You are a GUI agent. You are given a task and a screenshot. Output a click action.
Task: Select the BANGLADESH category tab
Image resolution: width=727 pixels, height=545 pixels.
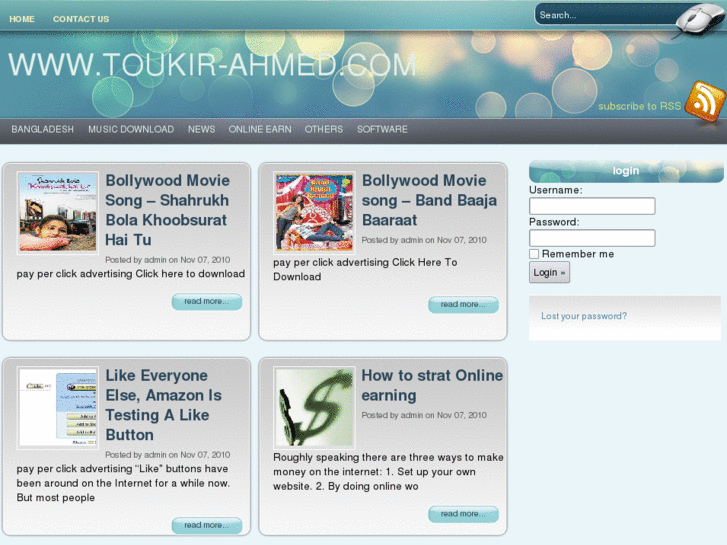click(43, 129)
